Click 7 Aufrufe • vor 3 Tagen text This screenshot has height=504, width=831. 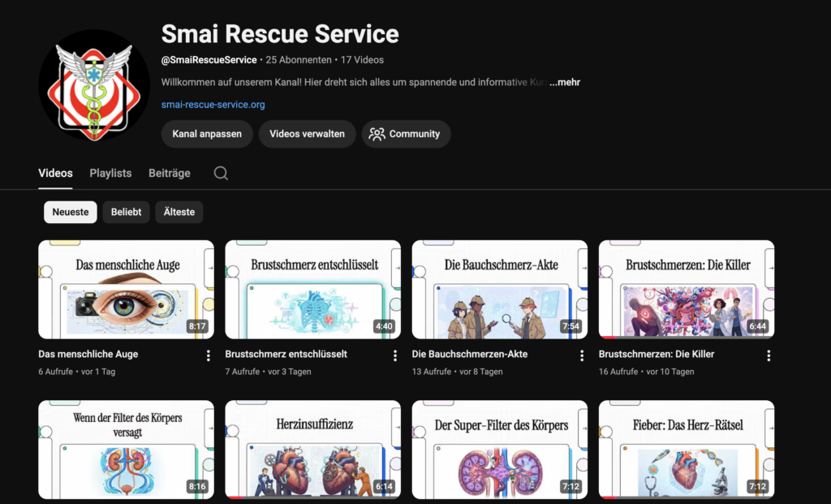coord(268,372)
